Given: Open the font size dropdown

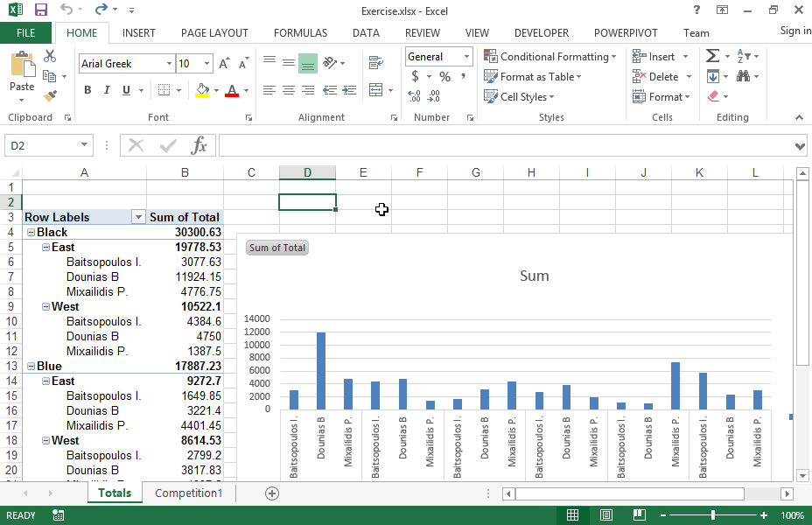Looking at the screenshot, I should coord(207,64).
